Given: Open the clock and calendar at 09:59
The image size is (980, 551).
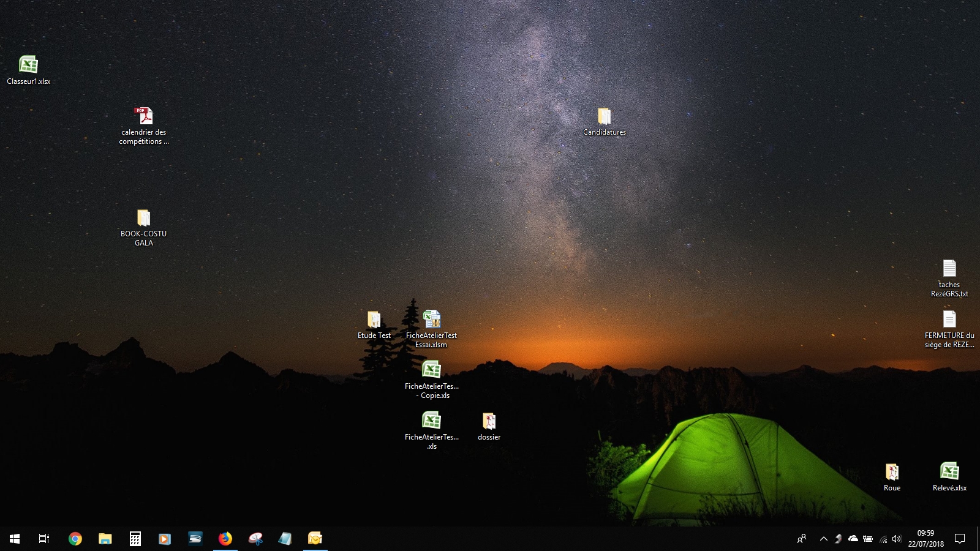Looking at the screenshot, I should click(x=925, y=539).
